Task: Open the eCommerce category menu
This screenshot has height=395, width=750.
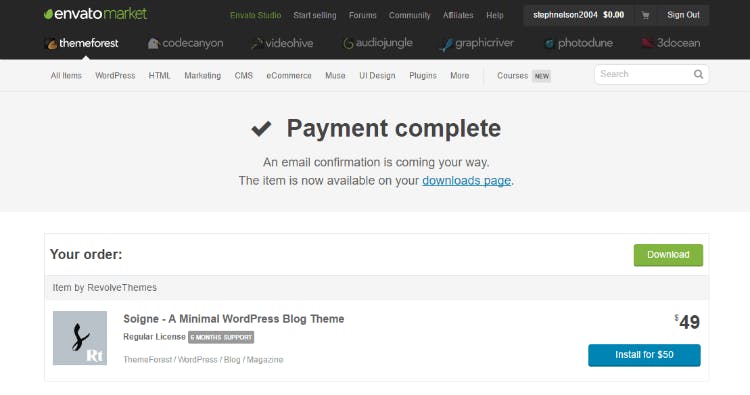Action: coord(289,76)
